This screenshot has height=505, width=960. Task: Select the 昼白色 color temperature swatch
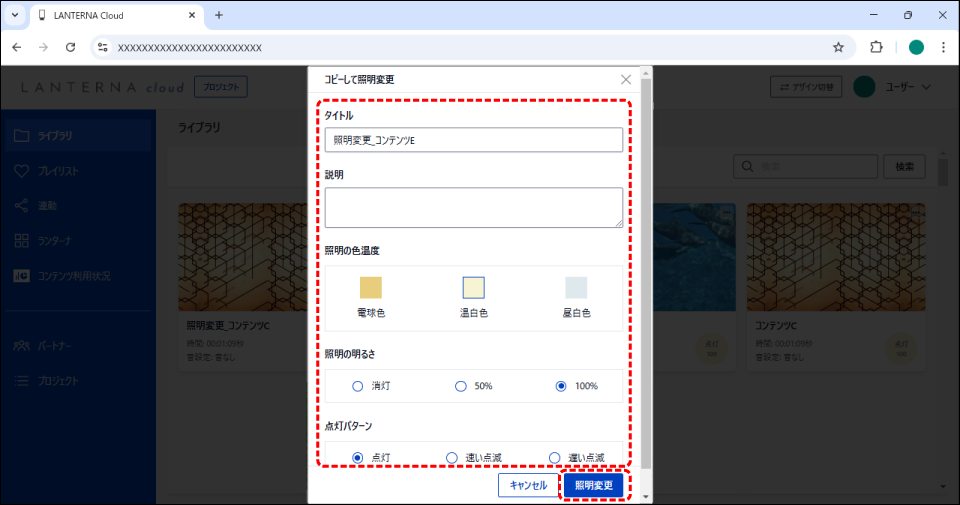(576, 288)
